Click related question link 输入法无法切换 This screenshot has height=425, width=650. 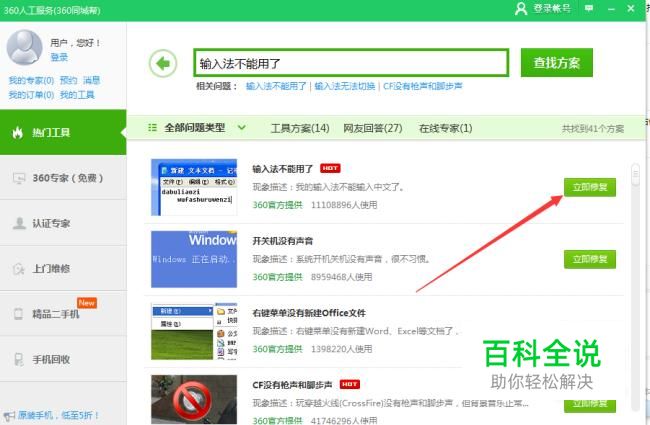point(344,86)
